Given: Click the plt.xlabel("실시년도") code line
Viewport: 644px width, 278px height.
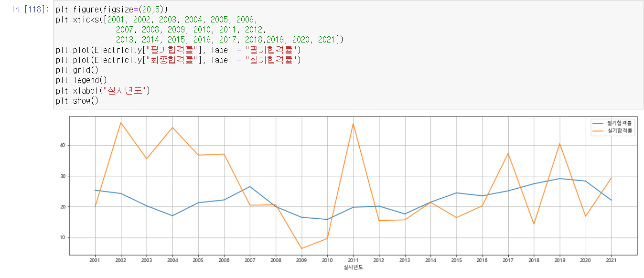Looking at the screenshot, I should click(103, 90).
